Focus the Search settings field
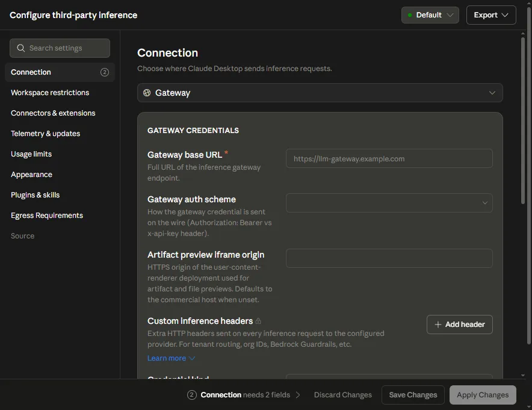 point(60,48)
